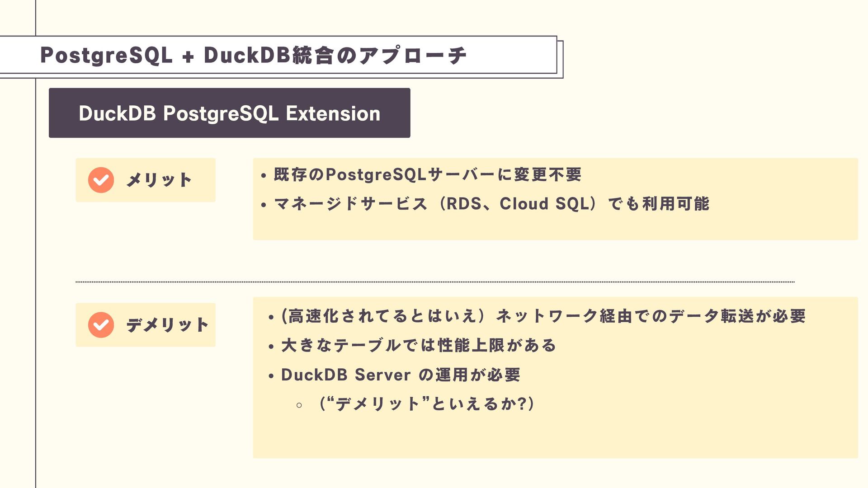Click the orange checkmark icon beside デメリット
Image resolution: width=868 pixels, height=488 pixels.
pos(101,325)
